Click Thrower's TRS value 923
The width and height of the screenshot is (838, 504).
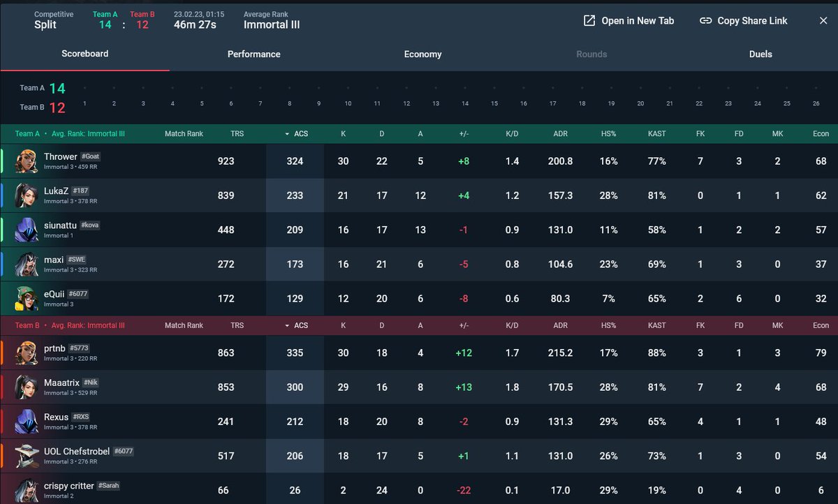[x=226, y=161]
